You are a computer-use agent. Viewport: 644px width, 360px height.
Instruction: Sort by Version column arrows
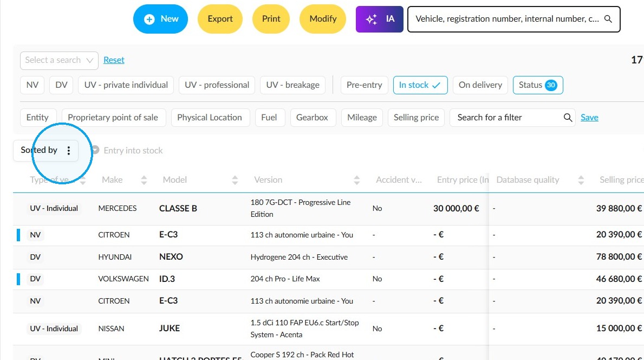pyautogui.click(x=356, y=180)
